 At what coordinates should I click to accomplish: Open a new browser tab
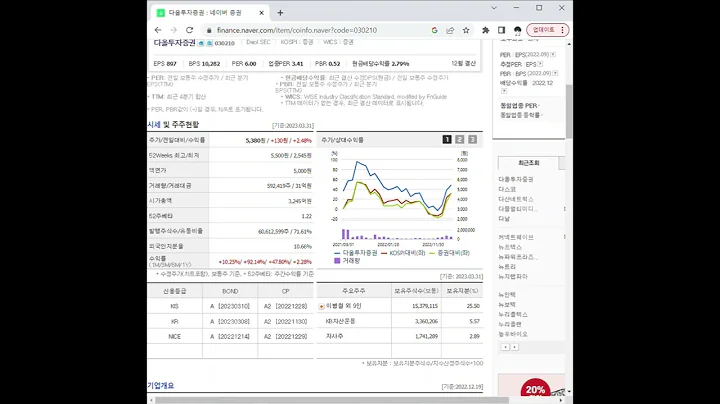click(280, 13)
